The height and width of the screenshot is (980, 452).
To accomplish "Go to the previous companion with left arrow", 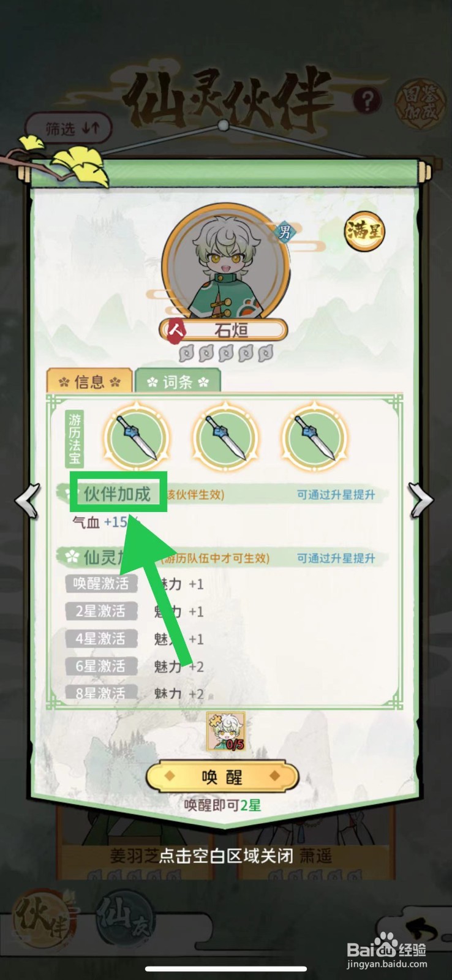I will click(28, 500).
